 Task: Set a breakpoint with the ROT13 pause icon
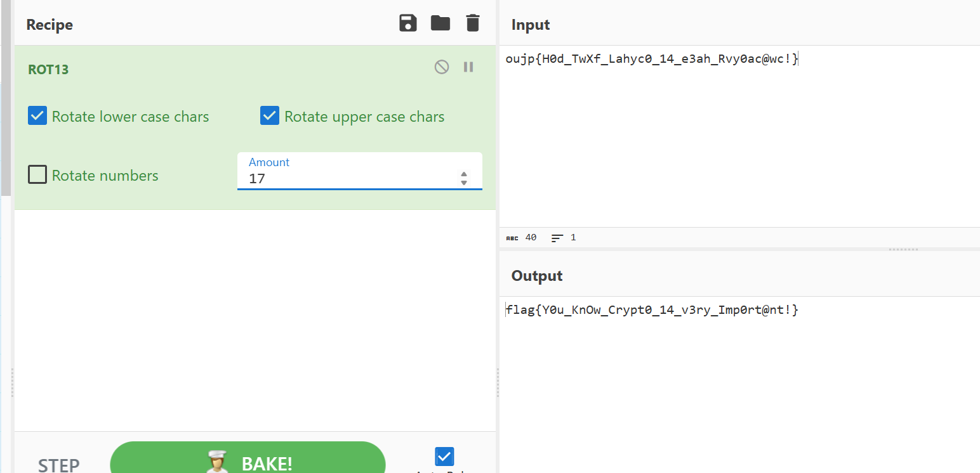click(468, 67)
